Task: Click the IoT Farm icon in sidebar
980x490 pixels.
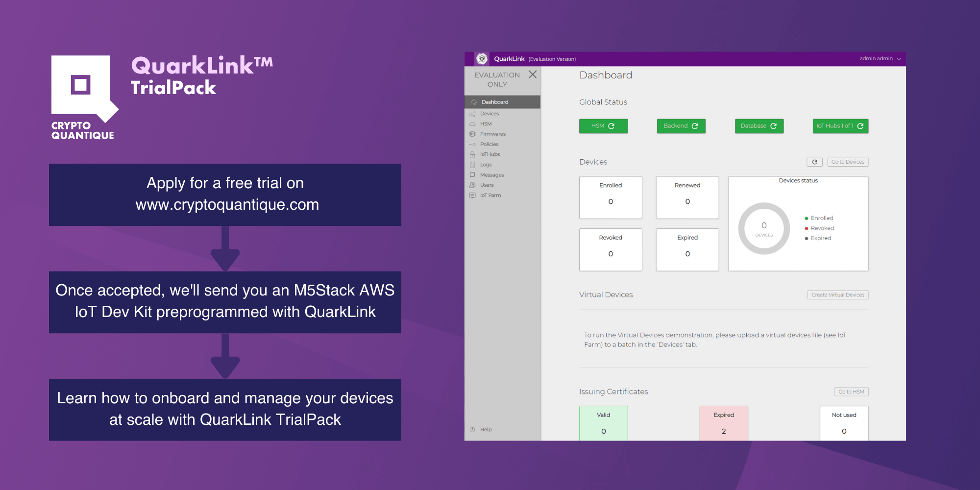Action: coord(472,196)
